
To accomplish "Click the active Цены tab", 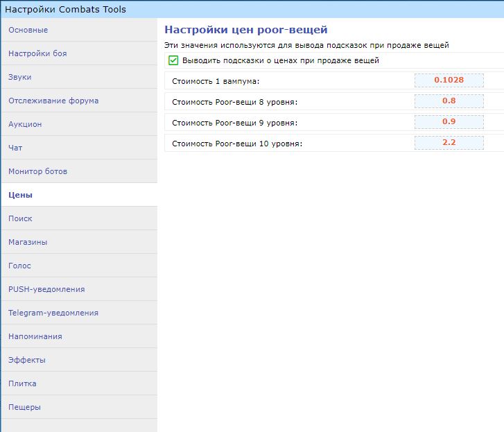I will click(x=80, y=195).
